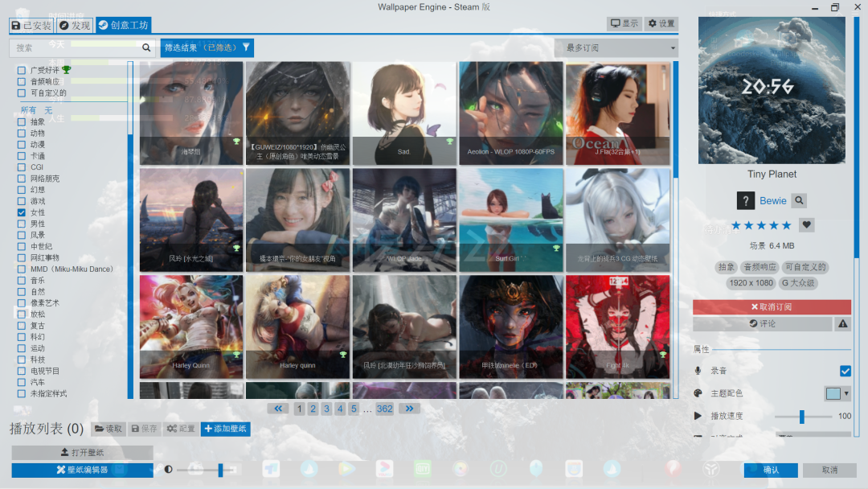This screenshot has height=489, width=868.
Task: Select the Sad wallpaper thumbnail
Action: coord(404,113)
